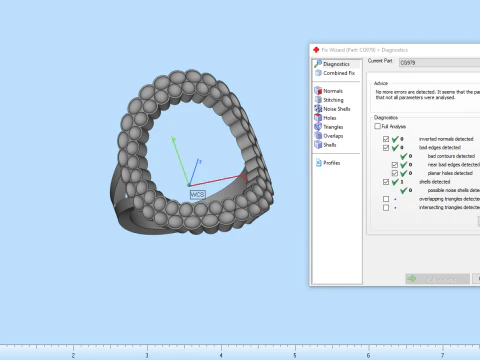
Task: Click the red Fix Wizard title icon
Action: pyautogui.click(x=316, y=50)
